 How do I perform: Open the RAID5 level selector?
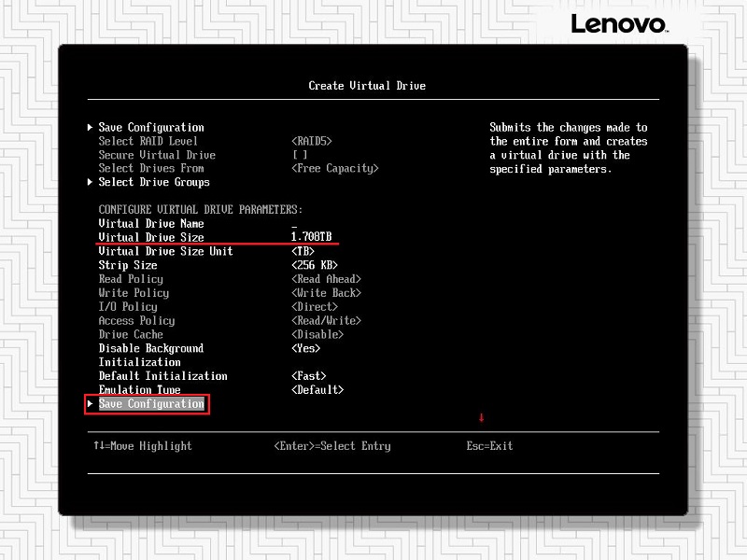point(312,142)
